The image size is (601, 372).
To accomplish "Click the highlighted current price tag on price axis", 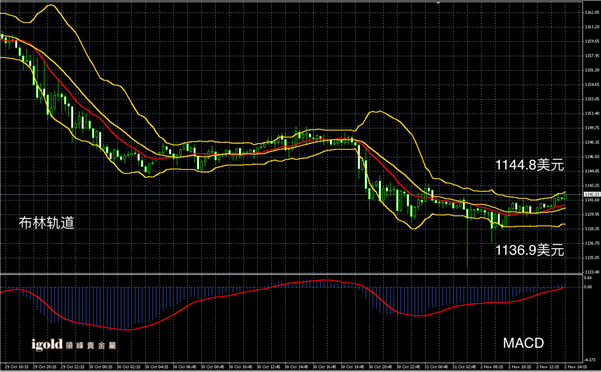I will [x=591, y=195].
